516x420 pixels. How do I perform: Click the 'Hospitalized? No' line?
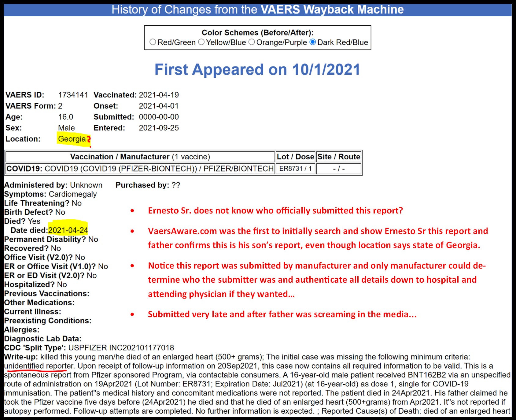pyautogui.click(x=35, y=284)
